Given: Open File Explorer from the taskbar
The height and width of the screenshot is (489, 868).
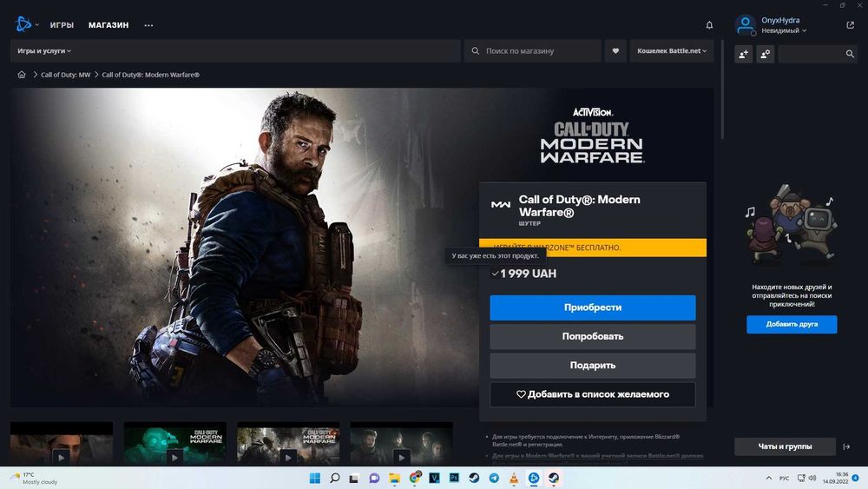Looking at the screenshot, I should coord(394,478).
